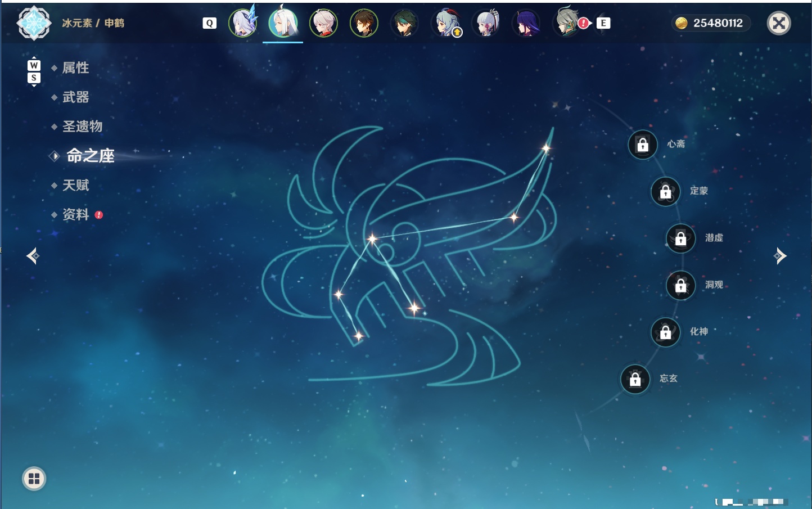Image resolution: width=812 pixels, height=509 pixels.
Task: Open the four-square menu icon at bottom left
Action: pyautogui.click(x=34, y=479)
